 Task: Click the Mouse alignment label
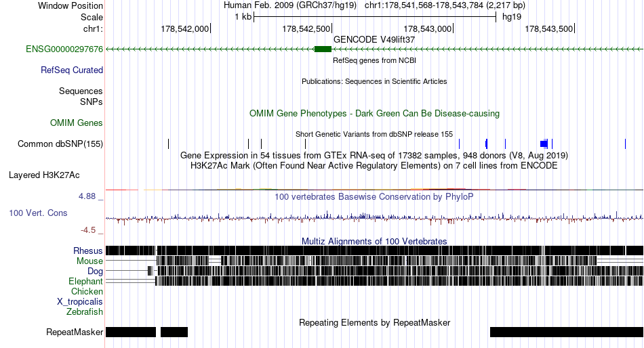(89, 261)
